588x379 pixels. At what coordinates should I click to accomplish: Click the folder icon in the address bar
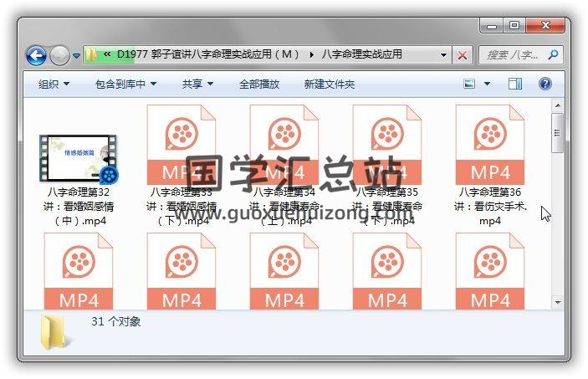tap(90, 54)
